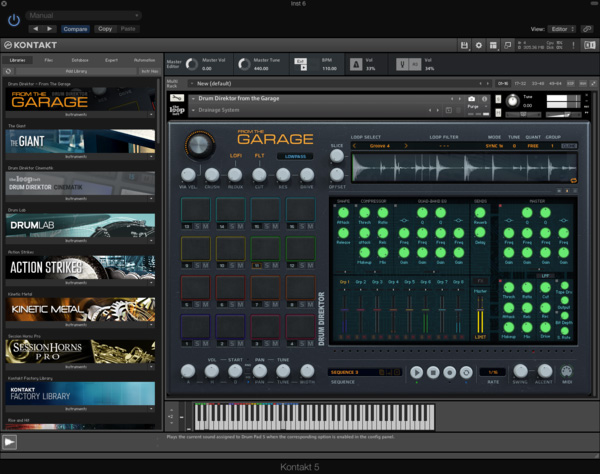This screenshot has width=600, height=474.
Task: Expand Drum Direktor from the Garage instrument menu
Action: pyautogui.click(x=194, y=99)
